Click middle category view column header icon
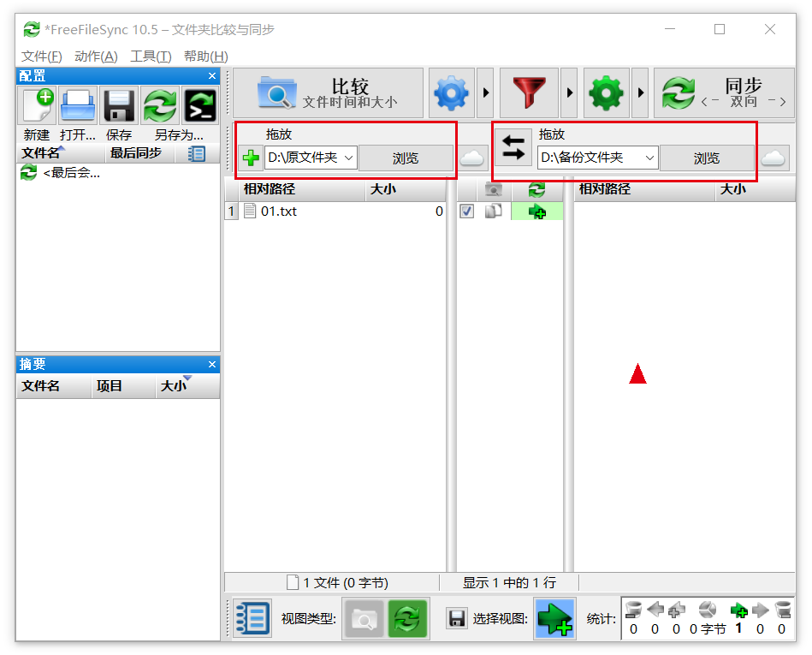 (494, 190)
